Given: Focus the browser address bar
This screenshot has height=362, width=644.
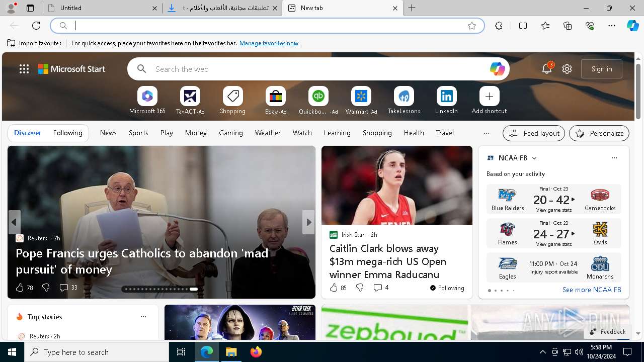Looking at the screenshot, I should (267, 26).
